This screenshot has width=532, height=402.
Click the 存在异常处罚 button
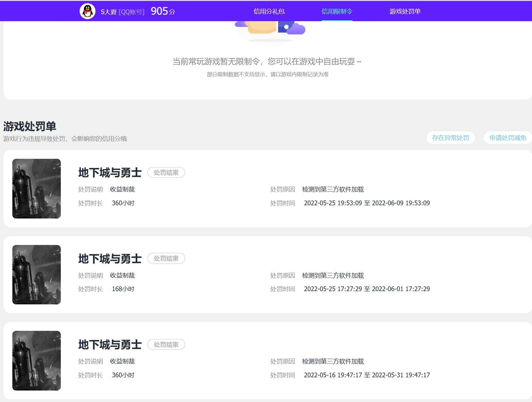(x=451, y=138)
